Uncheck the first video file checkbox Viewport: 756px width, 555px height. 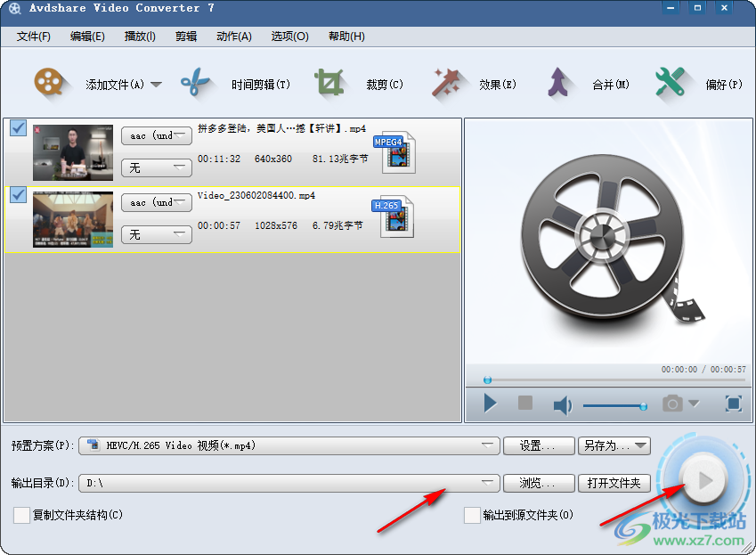(19, 127)
